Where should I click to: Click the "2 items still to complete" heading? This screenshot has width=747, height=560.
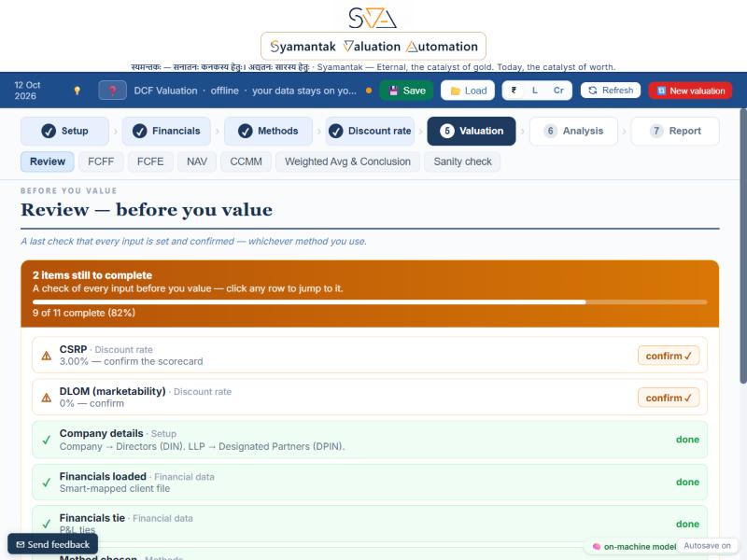92,275
